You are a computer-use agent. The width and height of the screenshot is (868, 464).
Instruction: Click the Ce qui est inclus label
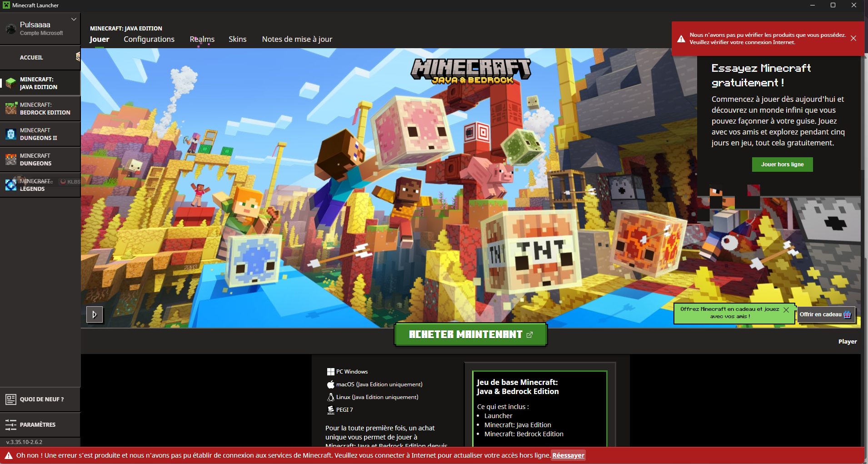click(x=503, y=407)
